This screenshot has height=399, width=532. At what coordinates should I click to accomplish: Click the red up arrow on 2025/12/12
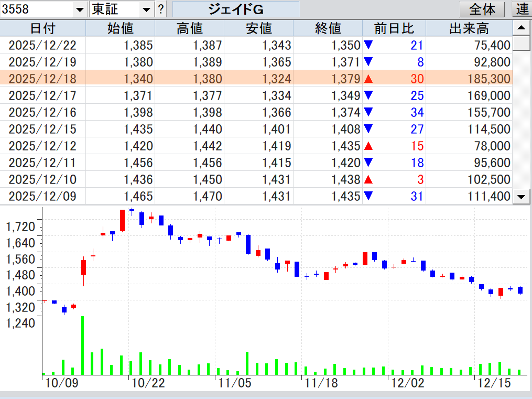click(368, 146)
